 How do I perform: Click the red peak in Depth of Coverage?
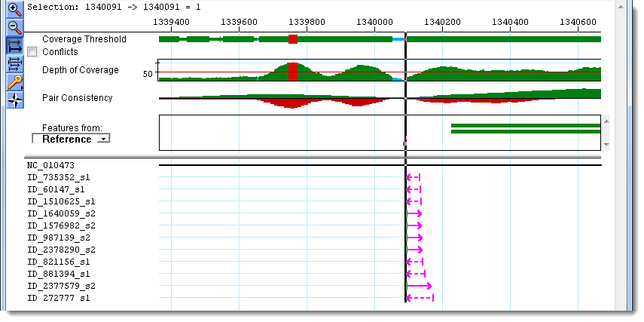293,72
